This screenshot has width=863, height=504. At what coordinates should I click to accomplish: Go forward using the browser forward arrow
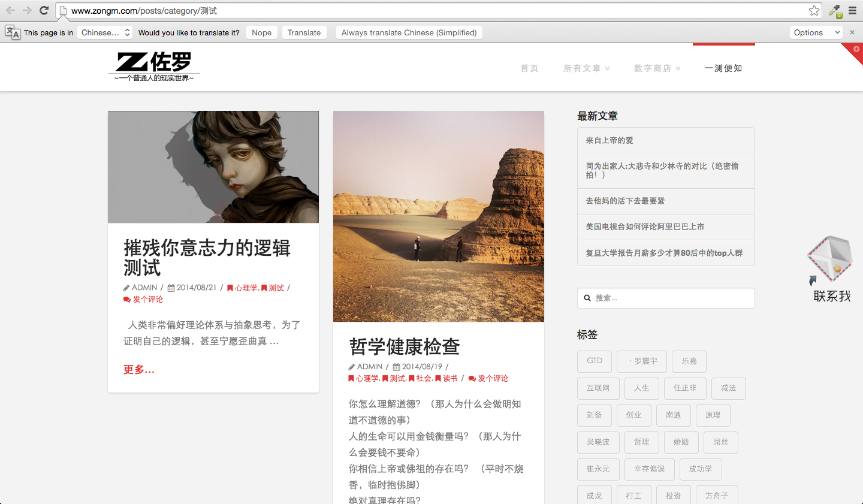click(x=27, y=10)
